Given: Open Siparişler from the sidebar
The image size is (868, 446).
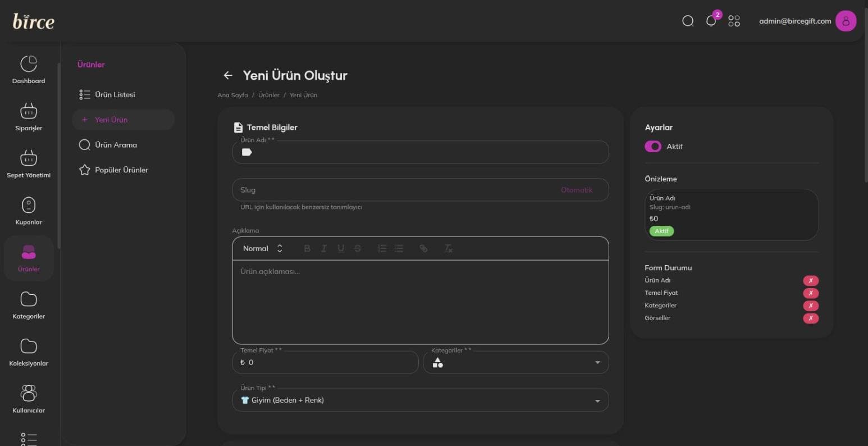Looking at the screenshot, I should (29, 117).
